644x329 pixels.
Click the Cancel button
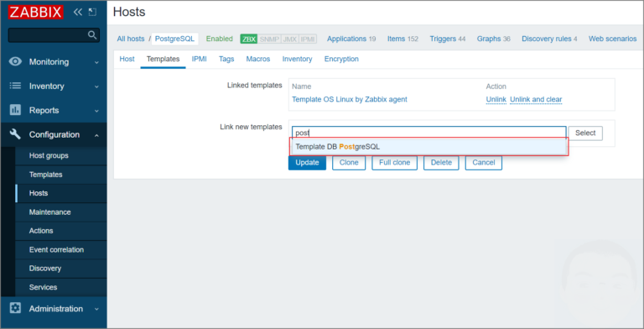(483, 163)
